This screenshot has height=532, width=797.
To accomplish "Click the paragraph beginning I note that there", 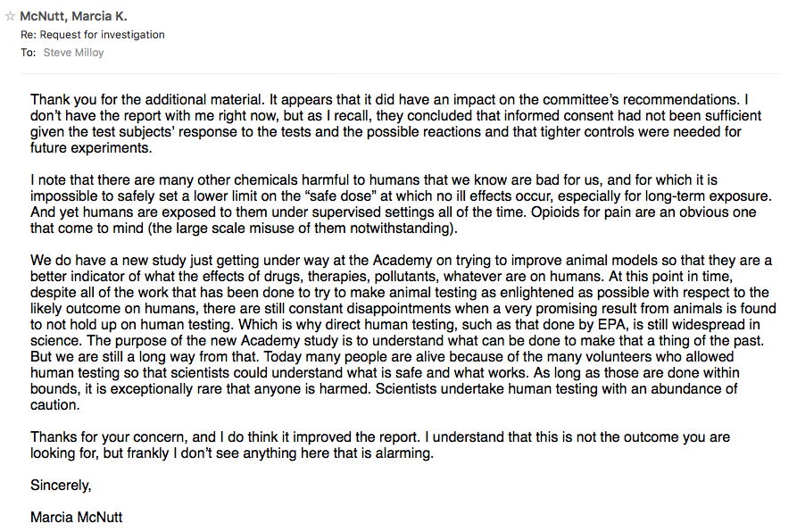I will coord(401,204).
